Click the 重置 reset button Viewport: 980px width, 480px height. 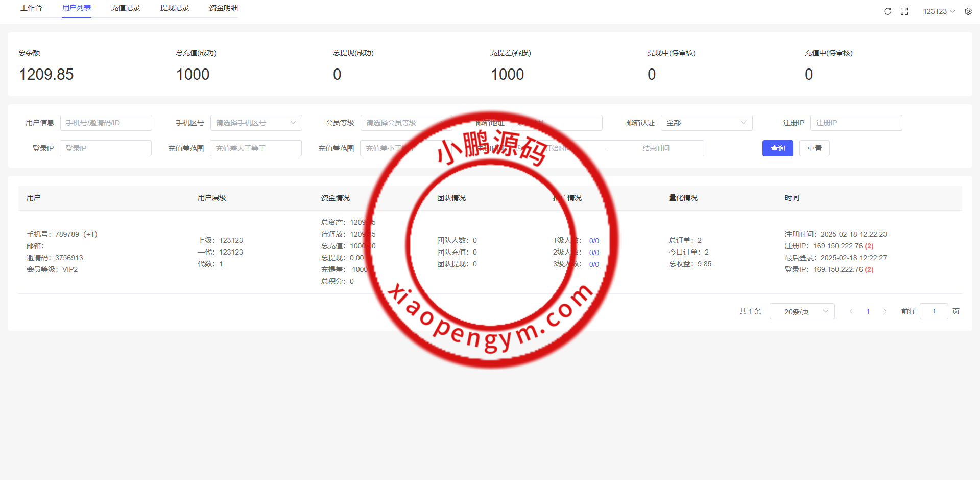pyautogui.click(x=814, y=148)
